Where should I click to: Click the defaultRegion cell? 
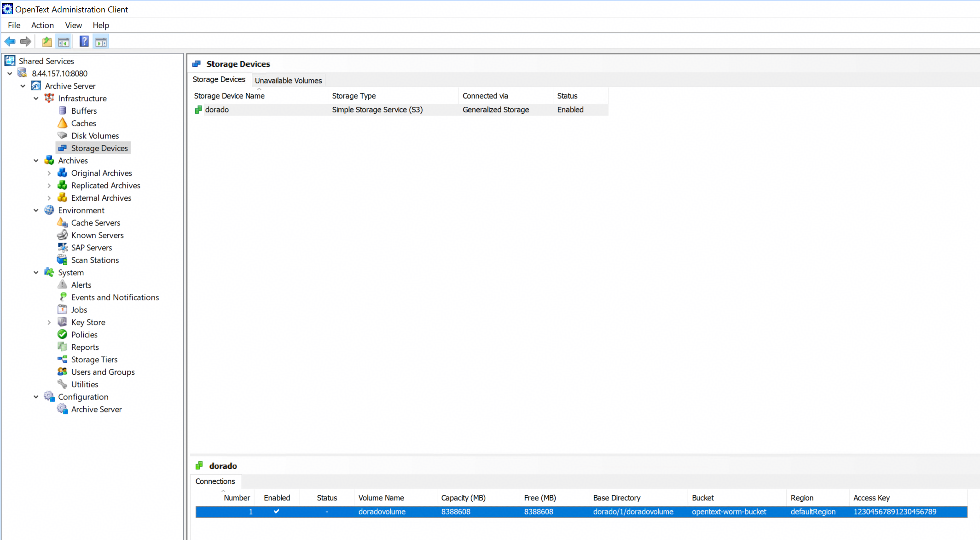click(x=813, y=511)
